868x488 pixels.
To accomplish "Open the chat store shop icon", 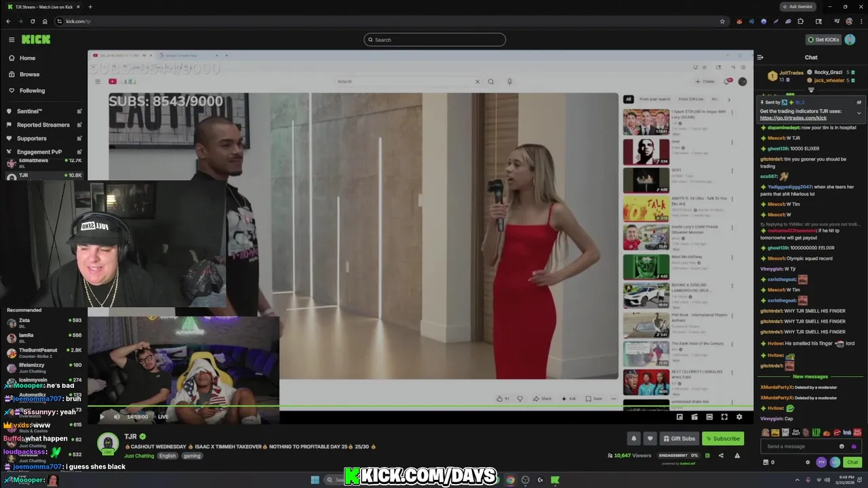I will (766, 462).
